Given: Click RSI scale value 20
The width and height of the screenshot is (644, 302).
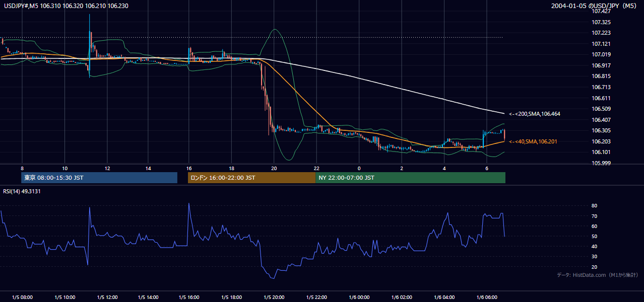Looking at the screenshot, I should click(x=595, y=267).
